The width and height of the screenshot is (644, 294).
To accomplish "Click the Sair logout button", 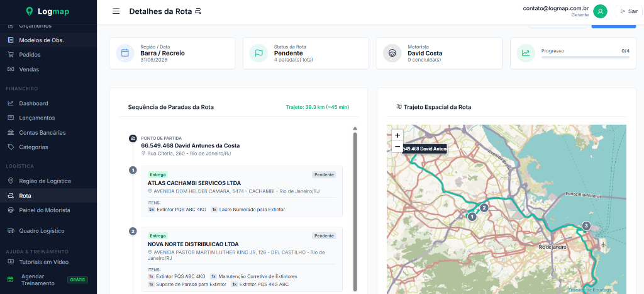I will [629, 11].
